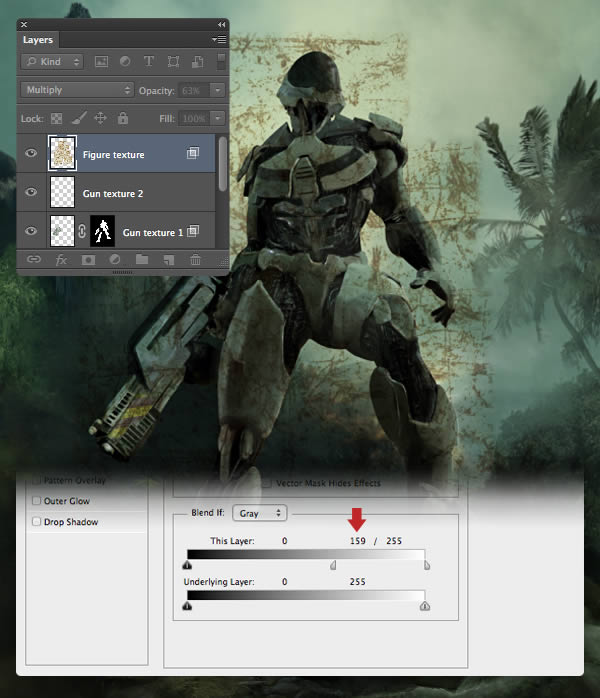
Task: Open the Opacity slider arrow
Action: (x=218, y=90)
